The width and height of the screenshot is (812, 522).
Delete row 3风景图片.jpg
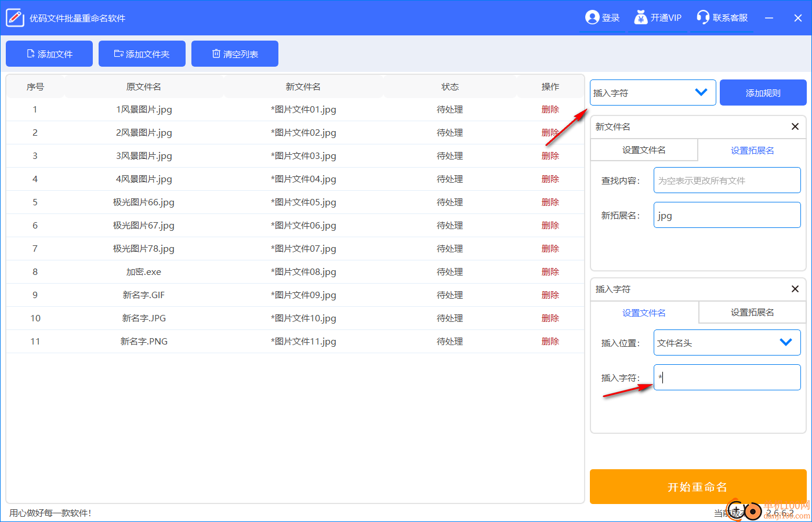click(550, 156)
